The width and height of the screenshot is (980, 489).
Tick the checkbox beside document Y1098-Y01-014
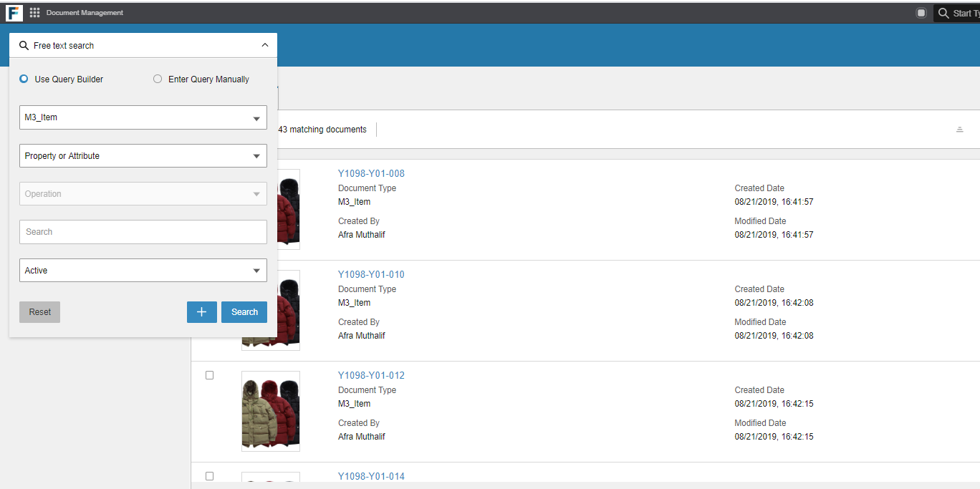[209, 476]
